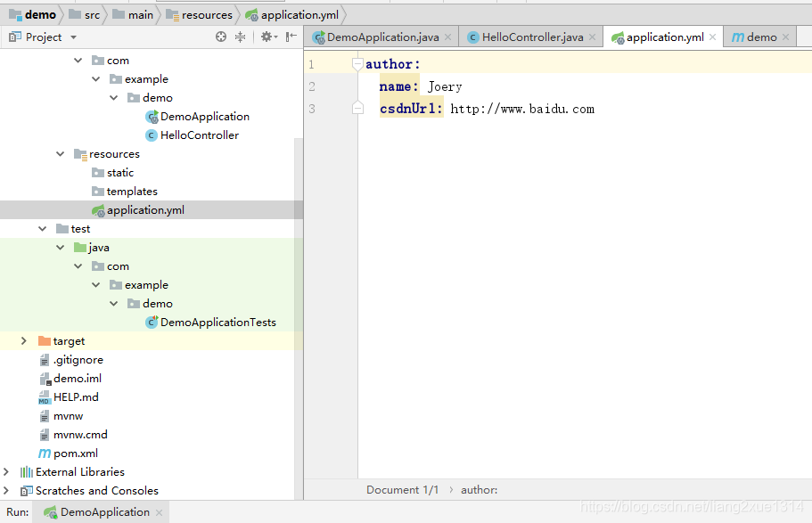Click the test java source folder icon
Screen dimensions: 812x523
click(80, 248)
